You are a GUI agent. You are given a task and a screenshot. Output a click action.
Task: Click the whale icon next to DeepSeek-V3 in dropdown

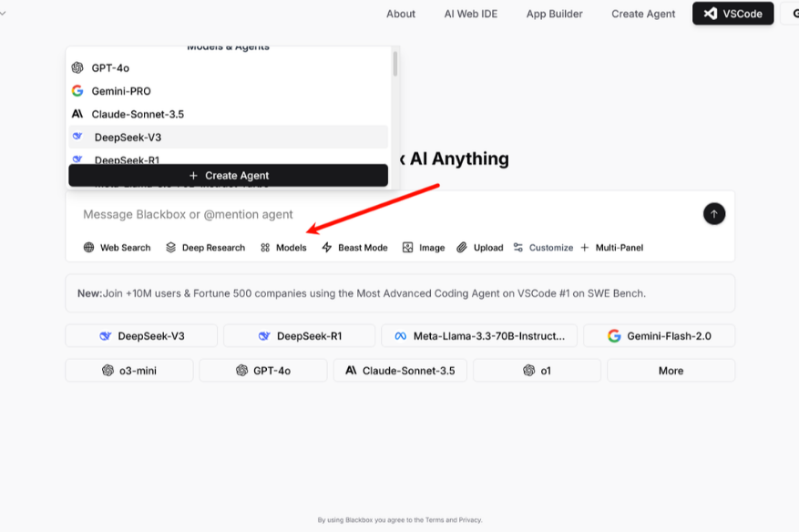pyautogui.click(x=77, y=136)
